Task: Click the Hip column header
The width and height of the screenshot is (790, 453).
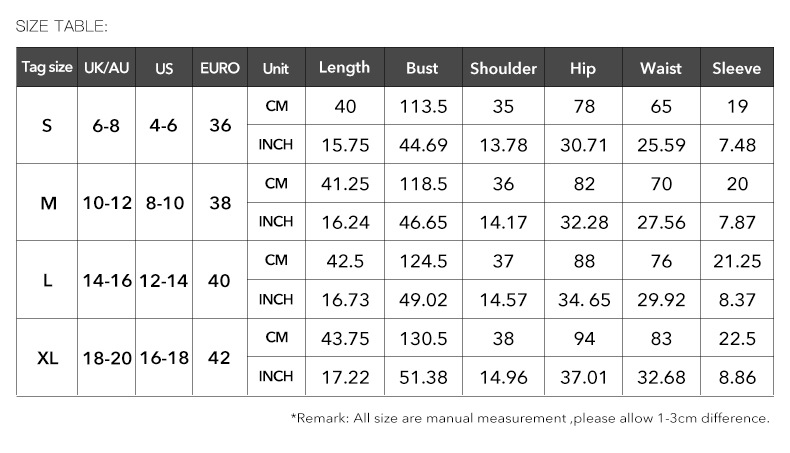Action: (582, 69)
